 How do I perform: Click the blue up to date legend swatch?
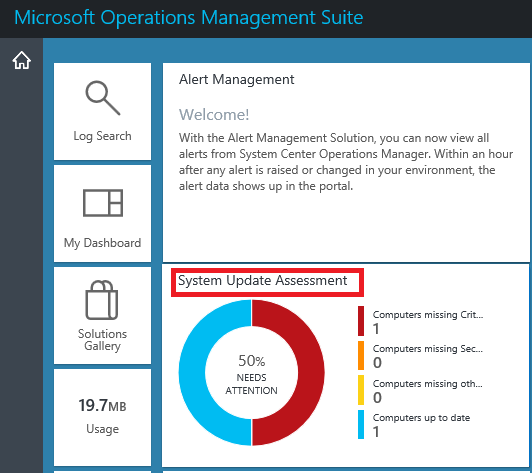[x=361, y=424]
